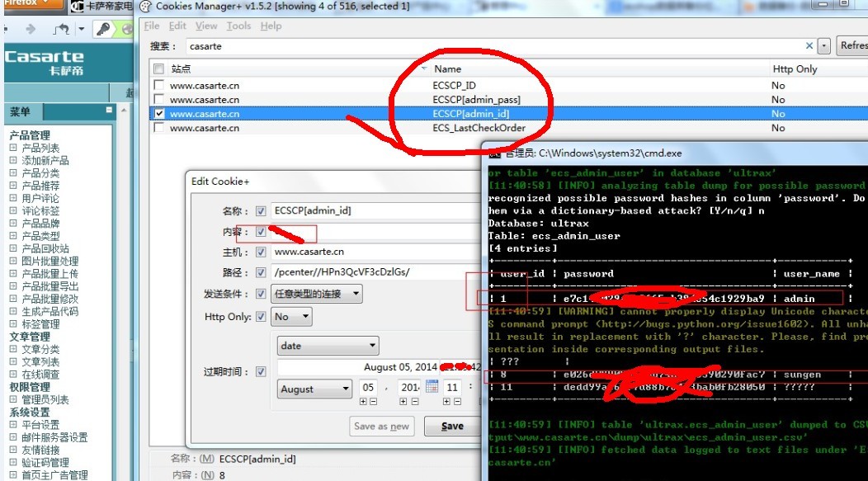Click the key icon in Firefox address bar
The image size is (868, 481).
103,29
